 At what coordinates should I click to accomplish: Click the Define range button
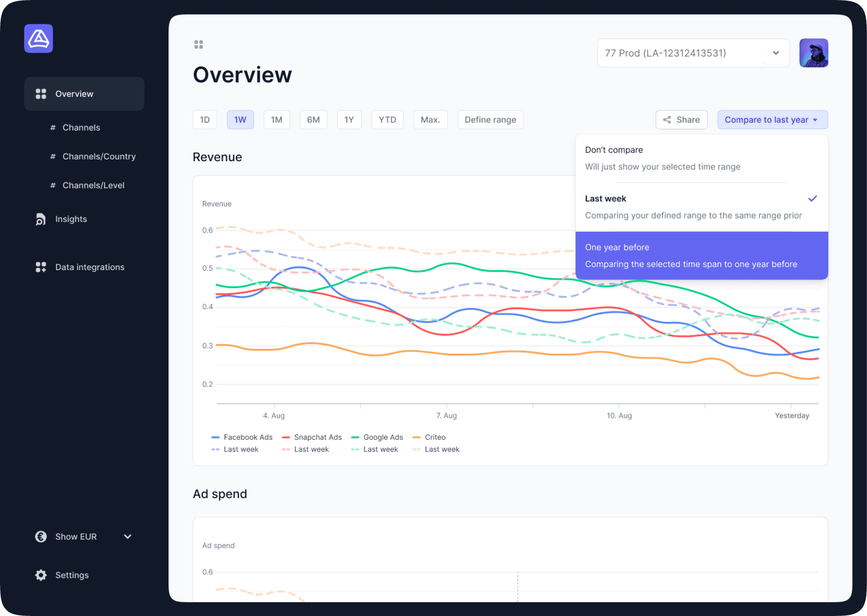pos(490,120)
